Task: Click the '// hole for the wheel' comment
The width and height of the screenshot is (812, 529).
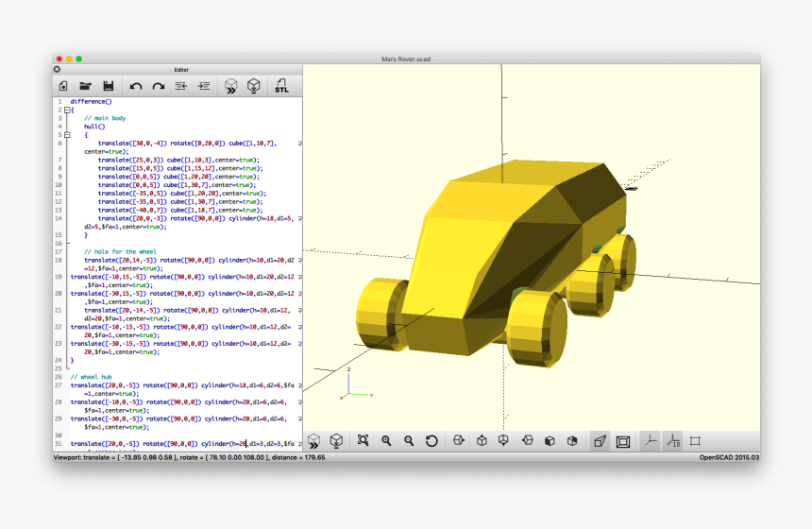Action: point(120,252)
